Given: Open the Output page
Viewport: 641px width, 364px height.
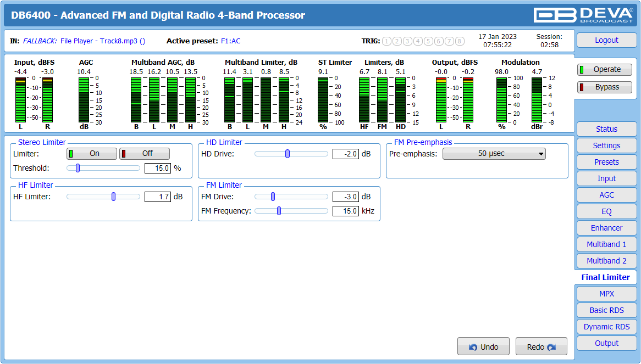Looking at the screenshot, I should tap(607, 343).
